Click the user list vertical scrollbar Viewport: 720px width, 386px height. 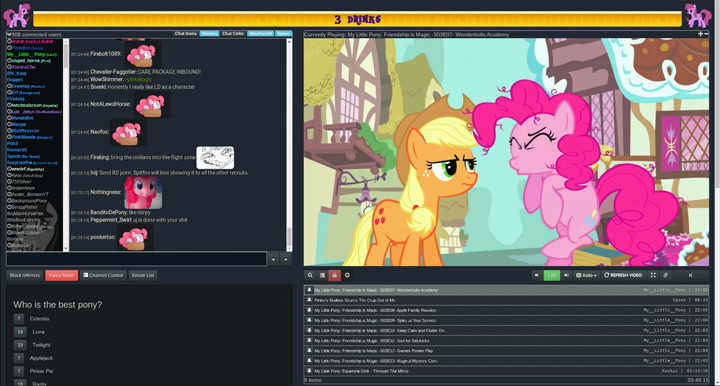pos(66,145)
